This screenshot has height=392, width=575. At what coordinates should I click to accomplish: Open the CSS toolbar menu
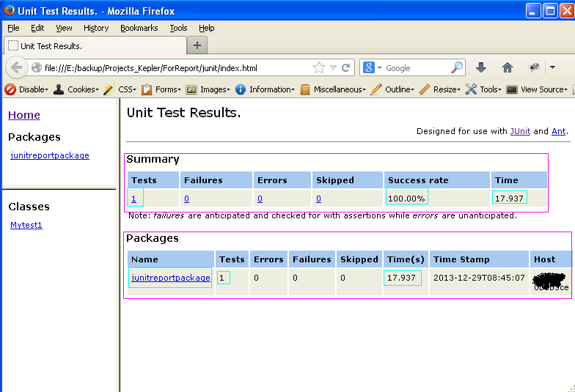tap(120, 89)
